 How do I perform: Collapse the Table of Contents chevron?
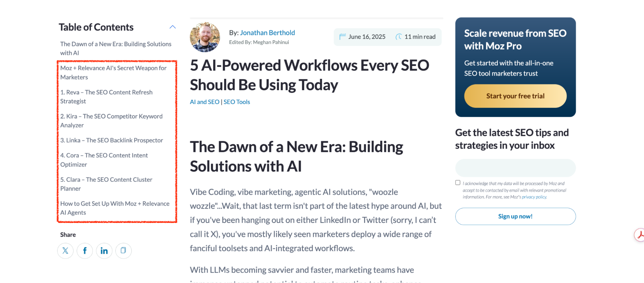[173, 27]
